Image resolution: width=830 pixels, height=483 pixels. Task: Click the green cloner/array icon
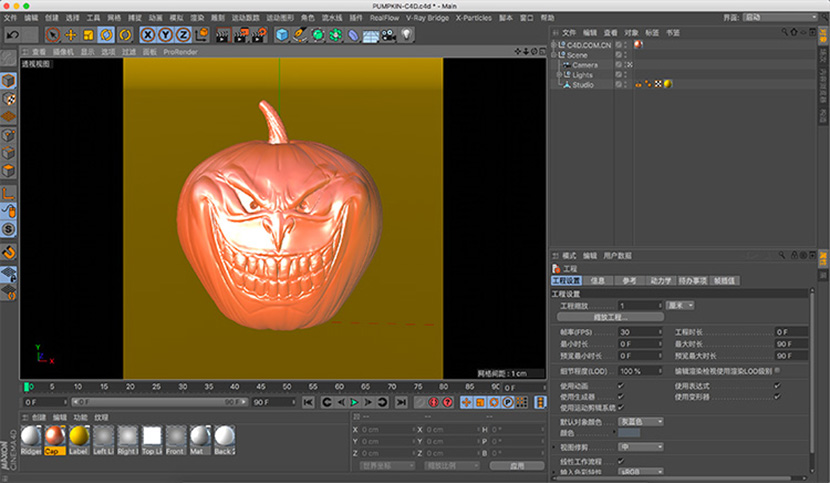click(336, 35)
